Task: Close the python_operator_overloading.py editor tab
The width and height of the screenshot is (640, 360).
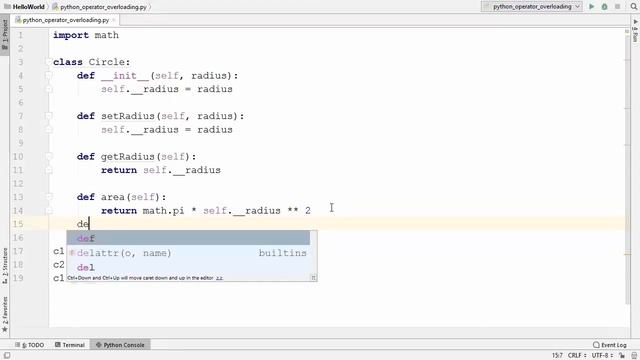Action: click(x=114, y=20)
